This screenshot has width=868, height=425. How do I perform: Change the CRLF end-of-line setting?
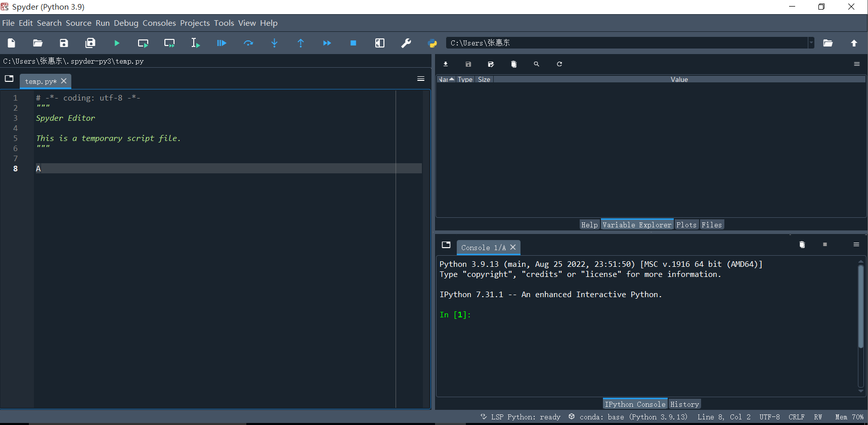[x=797, y=417]
